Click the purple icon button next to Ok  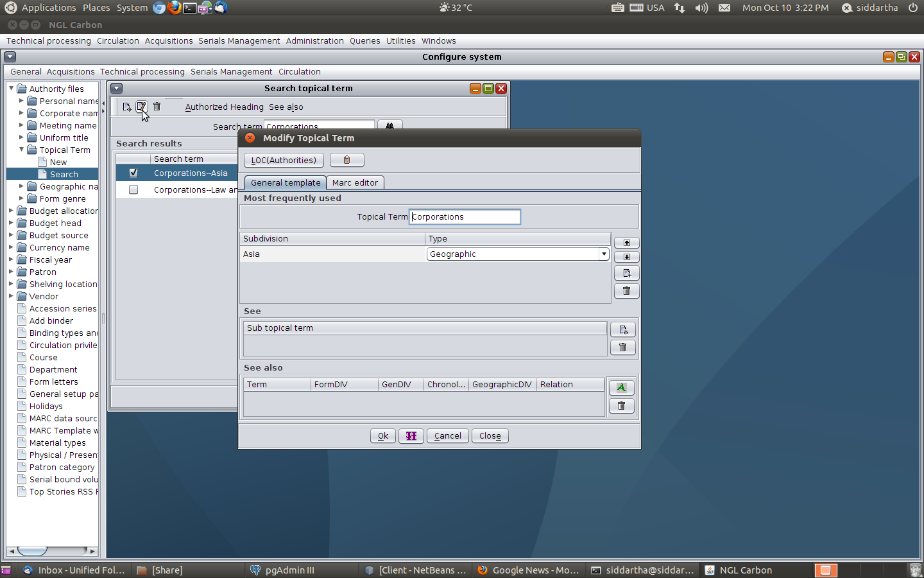[x=411, y=436]
